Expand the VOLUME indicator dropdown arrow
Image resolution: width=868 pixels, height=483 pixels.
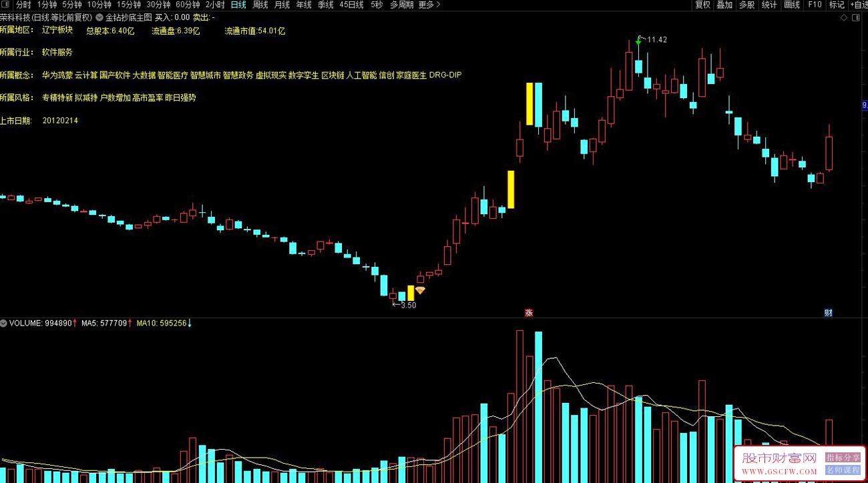pyautogui.click(x=4, y=324)
